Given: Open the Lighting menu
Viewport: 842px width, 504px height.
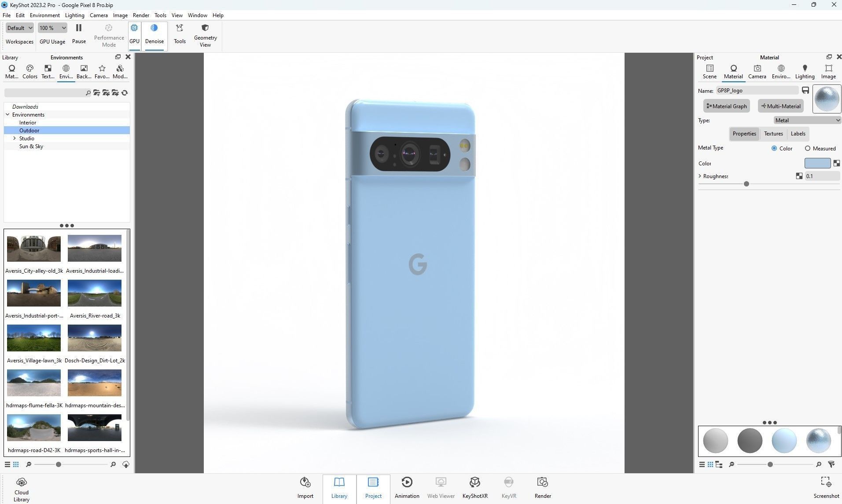Looking at the screenshot, I should click(74, 15).
